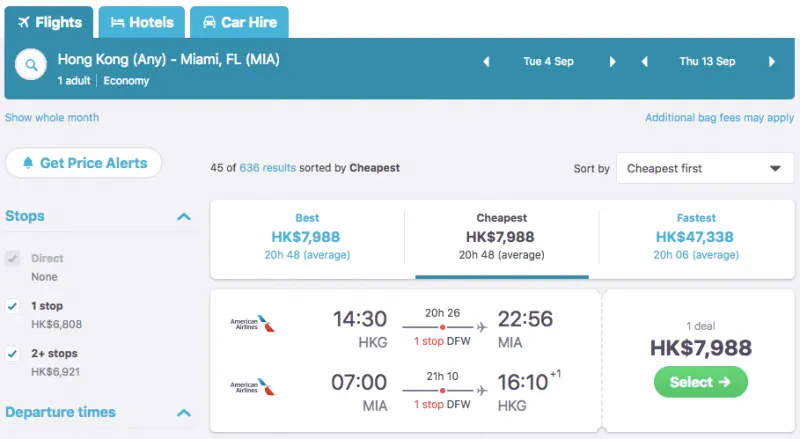Click American Airlines logo on outbound flight
This screenshot has width=800, height=439.
click(253, 324)
